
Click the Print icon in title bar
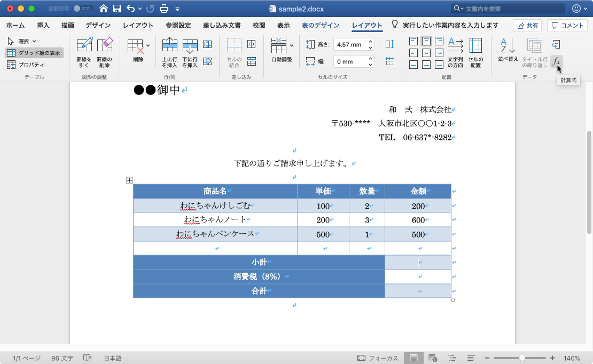pos(164,9)
